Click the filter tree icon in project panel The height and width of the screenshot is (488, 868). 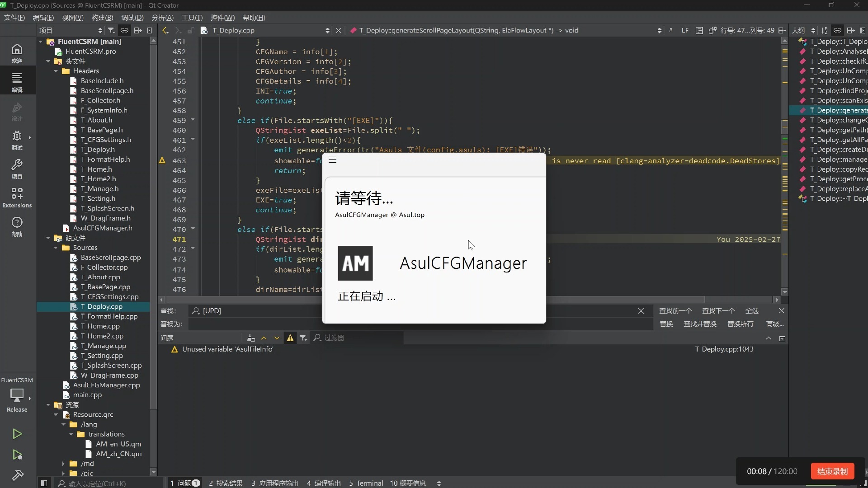click(111, 30)
